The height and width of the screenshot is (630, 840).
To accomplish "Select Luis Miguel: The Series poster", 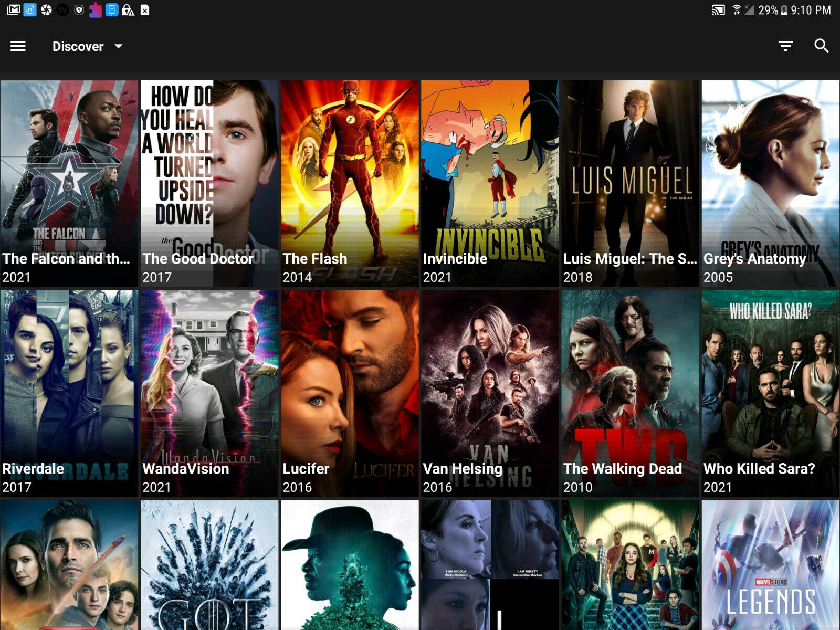I will click(x=631, y=183).
